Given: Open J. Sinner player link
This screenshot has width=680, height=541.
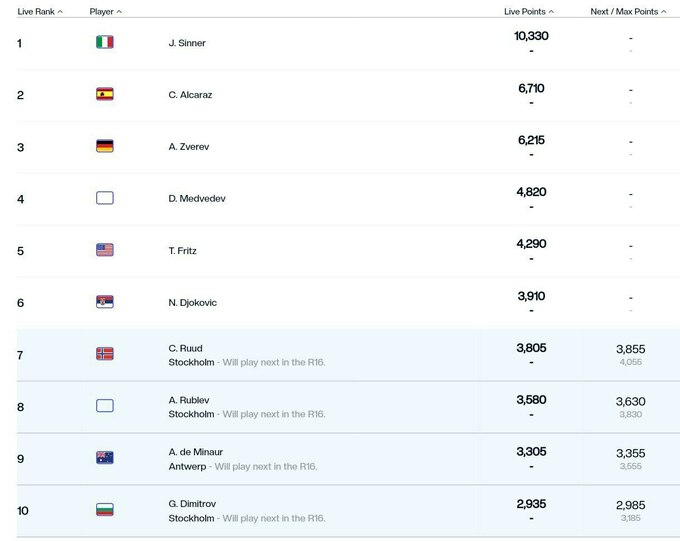Looking at the screenshot, I should pyautogui.click(x=187, y=43).
